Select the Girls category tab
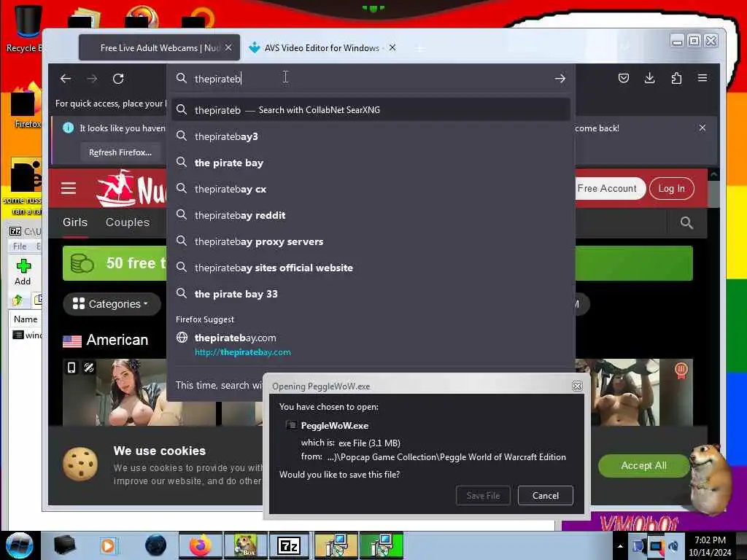Image resolution: width=747 pixels, height=560 pixels. point(75,222)
